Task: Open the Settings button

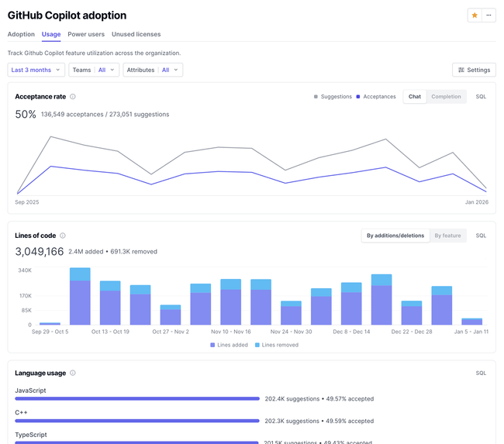Action: point(474,70)
